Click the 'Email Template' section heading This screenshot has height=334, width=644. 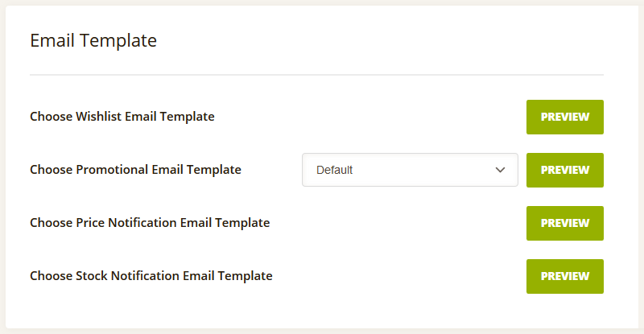point(93,41)
